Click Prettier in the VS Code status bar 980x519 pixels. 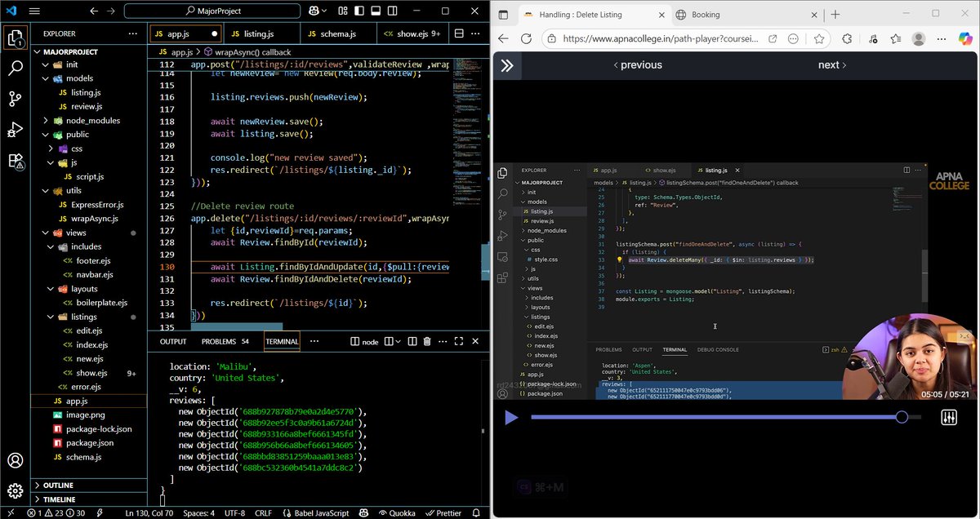443,513
